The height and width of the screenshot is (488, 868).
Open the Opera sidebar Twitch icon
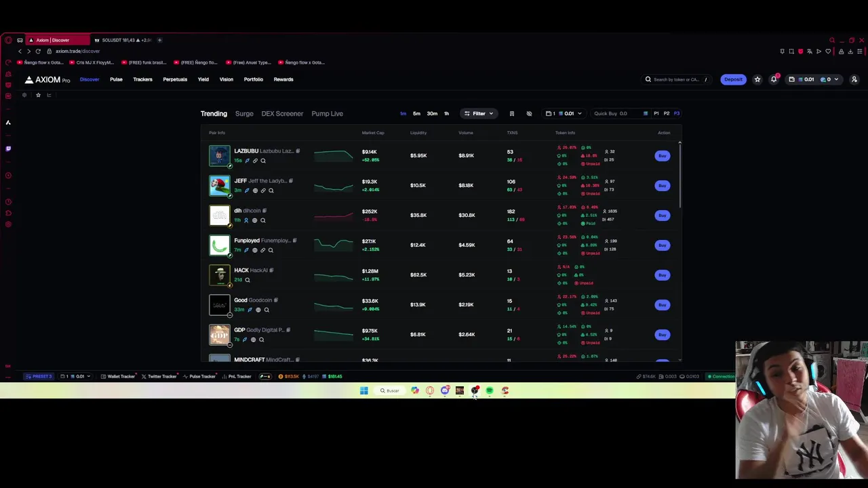[8, 148]
